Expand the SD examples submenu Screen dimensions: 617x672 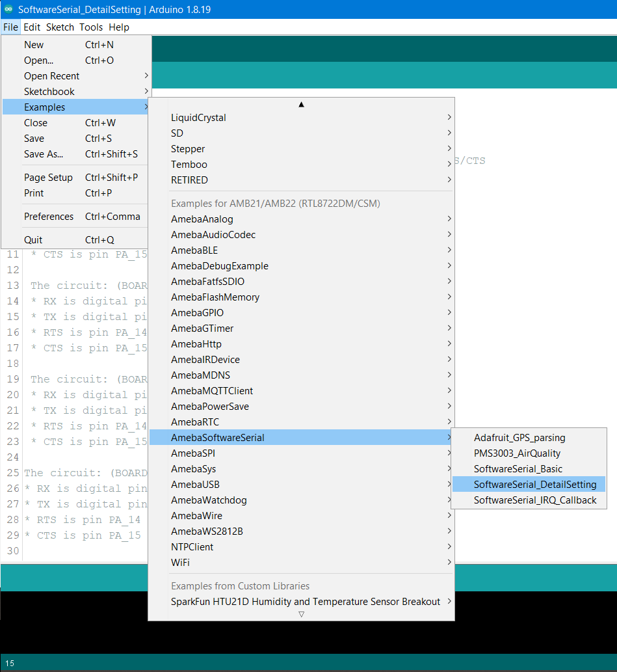(x=301, y=133)
